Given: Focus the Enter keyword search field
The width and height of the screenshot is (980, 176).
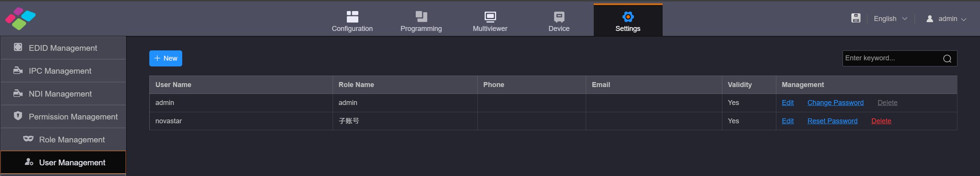Looking at the screenshot, I should click(892, 58).
